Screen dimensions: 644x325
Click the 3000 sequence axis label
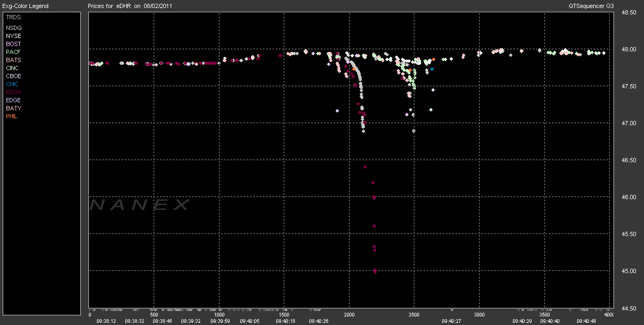click(x=479, y=315)
